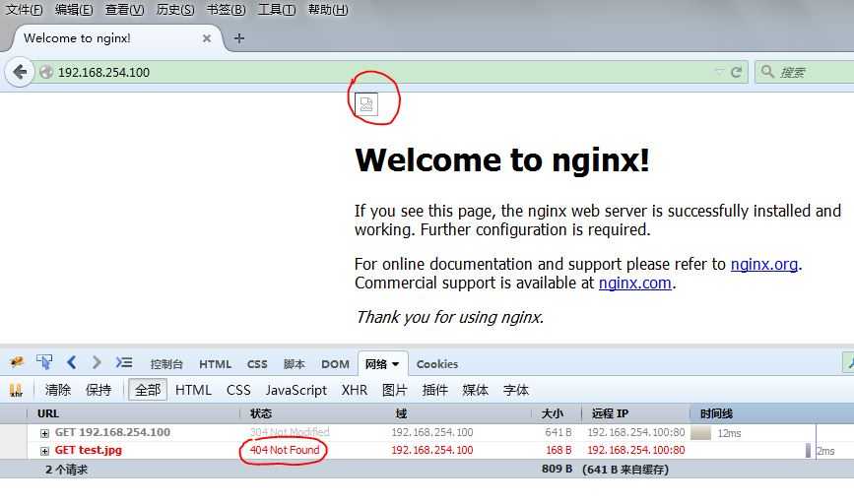Click the Firebug bug icon

pyautogui.click(x=17, y=362)
